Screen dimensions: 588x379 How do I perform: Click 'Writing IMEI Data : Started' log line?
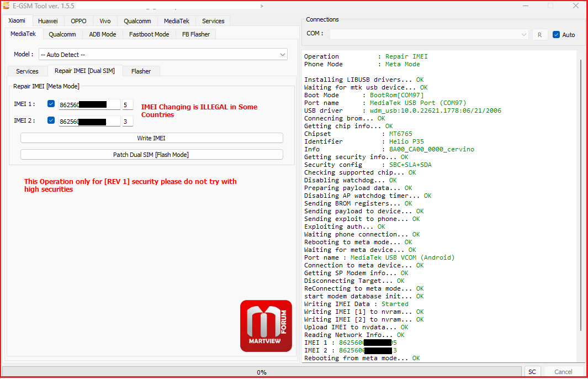(356, 304)
